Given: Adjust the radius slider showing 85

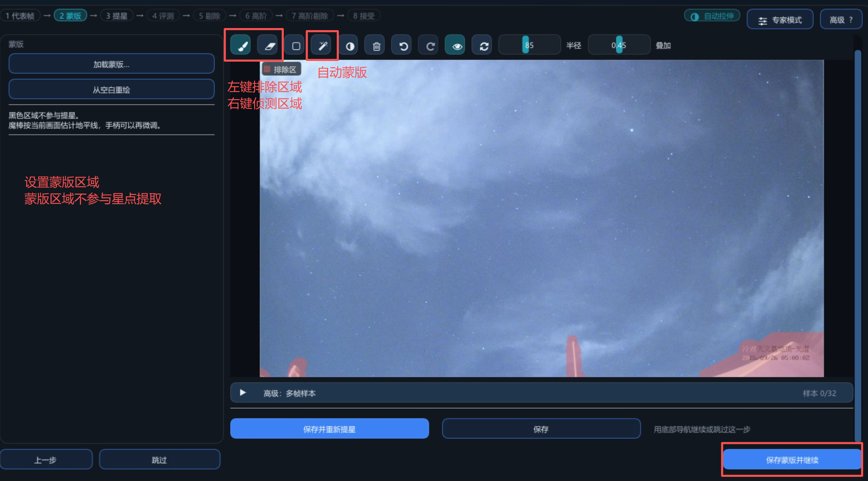Looking at the screenshot, I should (530, 45).
